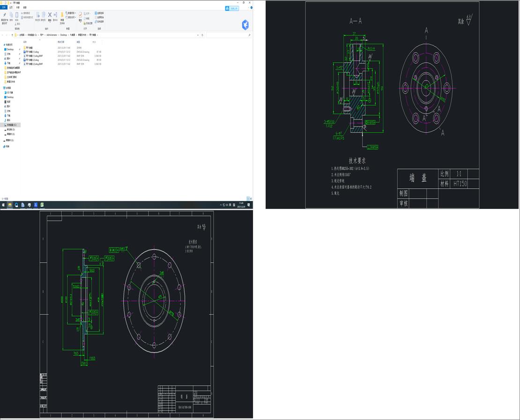Viewport: 520px width, 420px height.
Task: Click Quick access (快速访问) in the navigation pane
Action: coord(8,45)
